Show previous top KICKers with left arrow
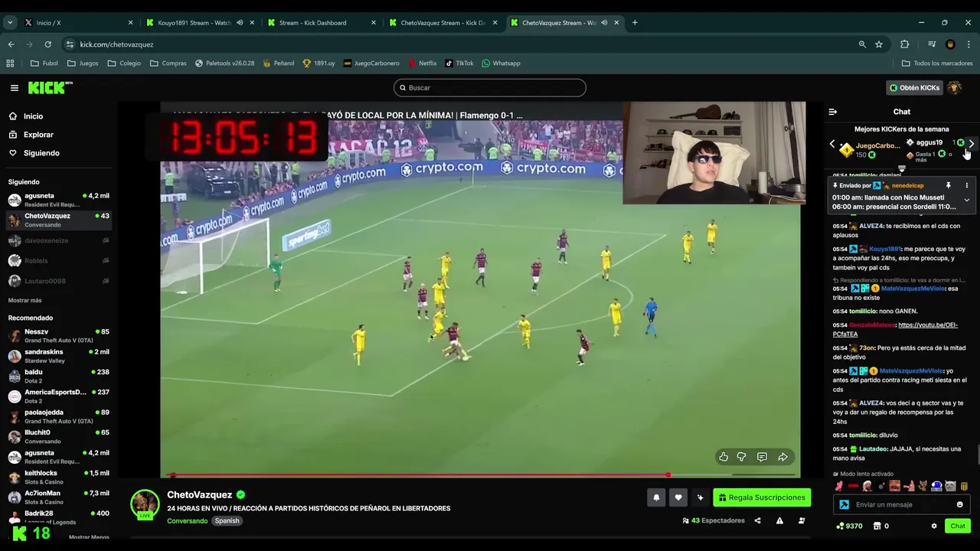This screenshot has width=980, height=551. click(832, 144)
